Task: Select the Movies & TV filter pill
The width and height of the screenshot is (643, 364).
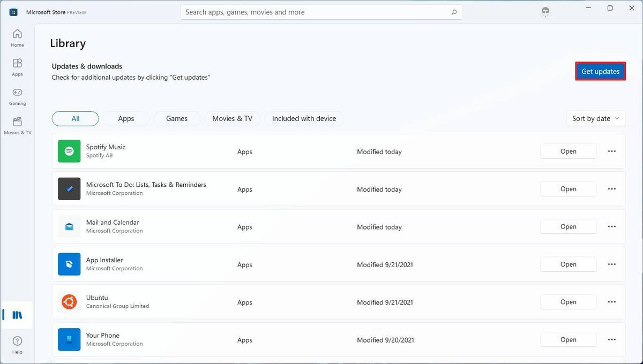Action: click(232, 118)
